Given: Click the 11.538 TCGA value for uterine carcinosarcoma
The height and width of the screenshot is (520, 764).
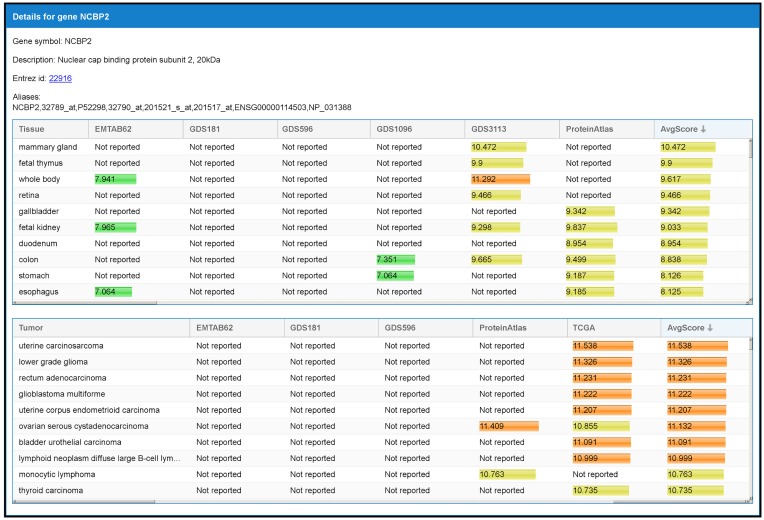Looking at the screenshot, I should point(603,346).
